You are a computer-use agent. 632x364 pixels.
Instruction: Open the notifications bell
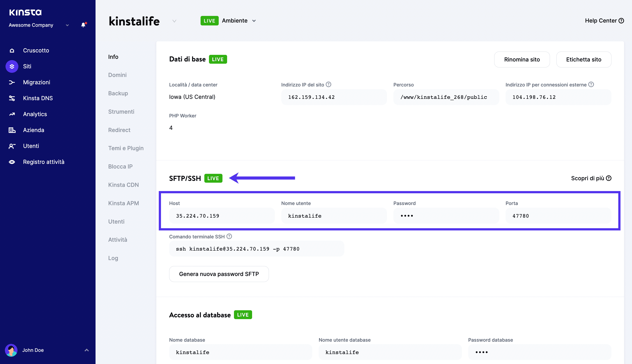(83, 25)
